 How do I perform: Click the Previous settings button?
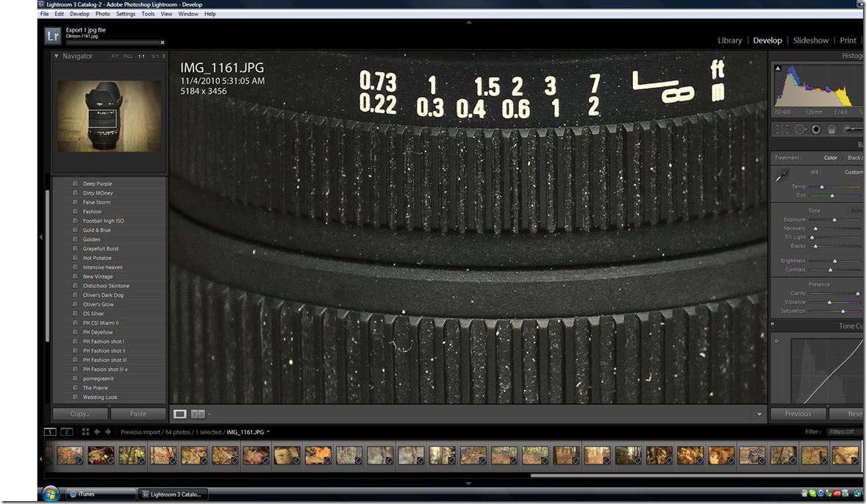(798, 414)
